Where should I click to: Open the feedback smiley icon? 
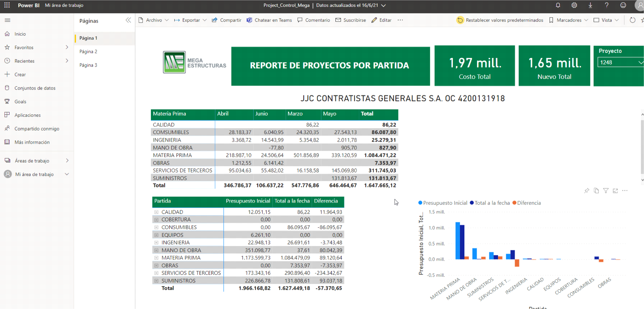click(623, 5)
